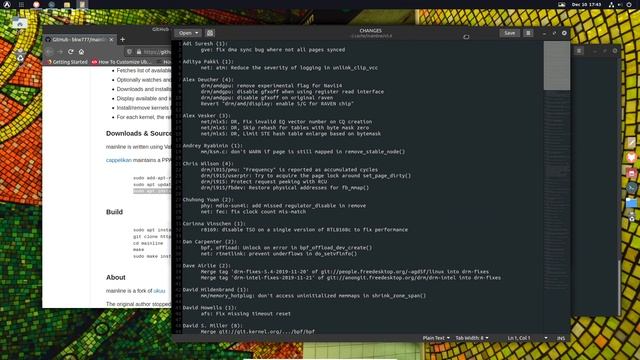
Task: Click the line 'Andrey Ryabinin (1):'
Action: click(x=213, y=146)
